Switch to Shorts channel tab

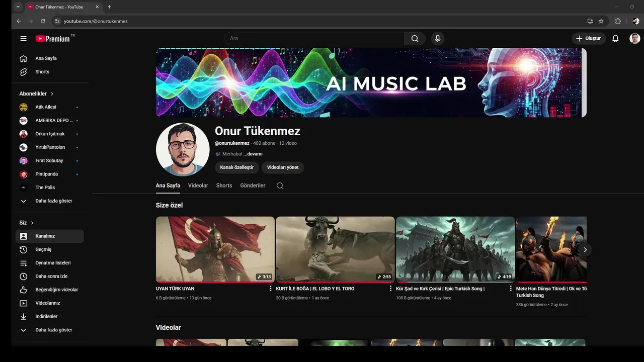coord(224,186)
